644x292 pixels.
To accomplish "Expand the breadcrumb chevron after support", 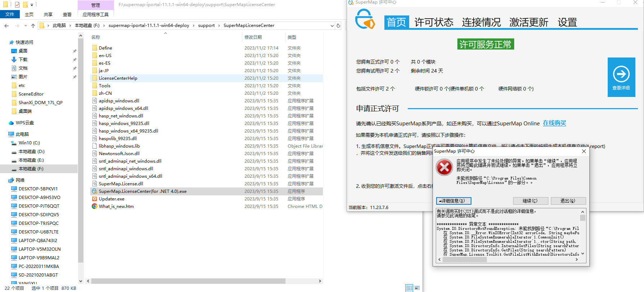I will pos(219,26).
